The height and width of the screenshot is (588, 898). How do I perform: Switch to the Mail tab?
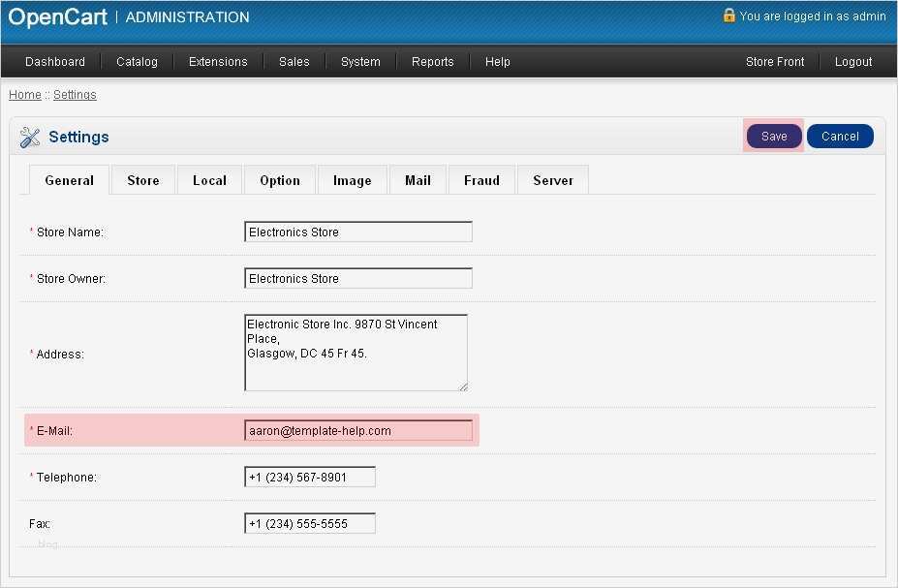(418, 180)
